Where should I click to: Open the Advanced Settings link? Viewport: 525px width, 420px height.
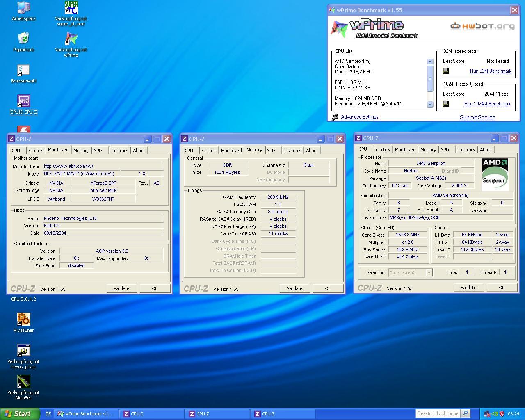coord(360,117)
